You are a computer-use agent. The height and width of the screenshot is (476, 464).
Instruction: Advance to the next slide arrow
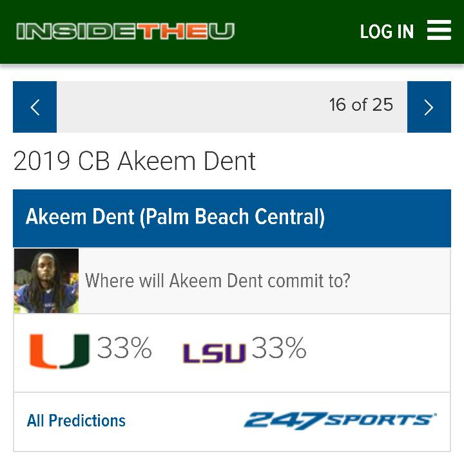(429, 107)
